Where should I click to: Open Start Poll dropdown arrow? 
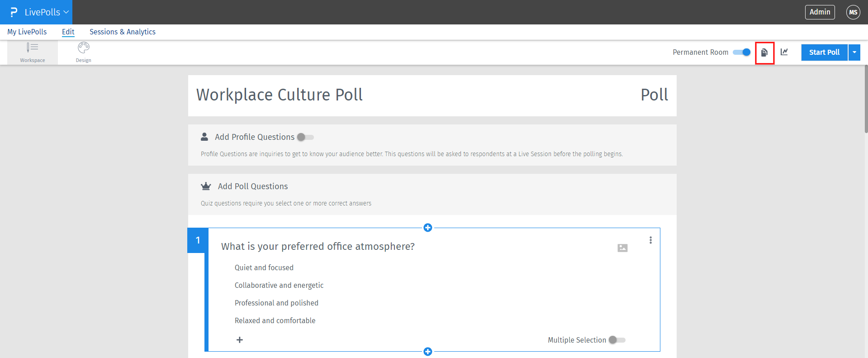pyautogui.click(x=854, y=52)
